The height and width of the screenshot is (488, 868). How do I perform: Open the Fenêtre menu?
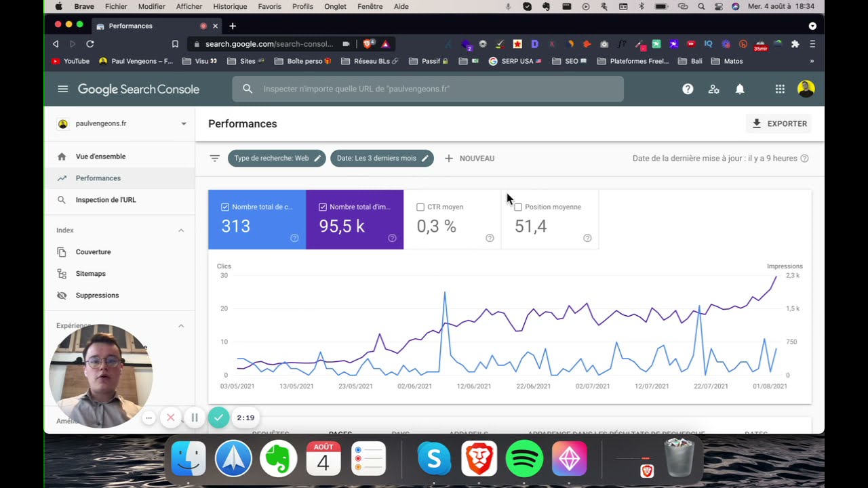point(370,6)
